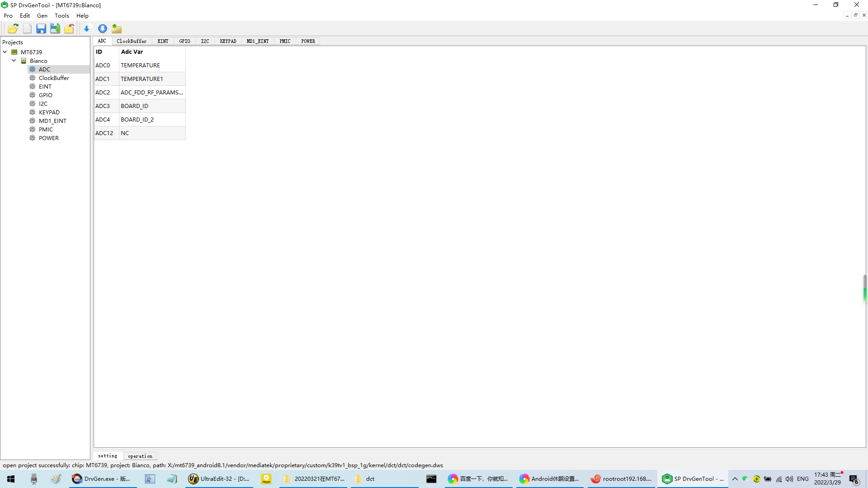Collapse the MT6739 tree node
This screenshot has width=868, height=488.
5,52
